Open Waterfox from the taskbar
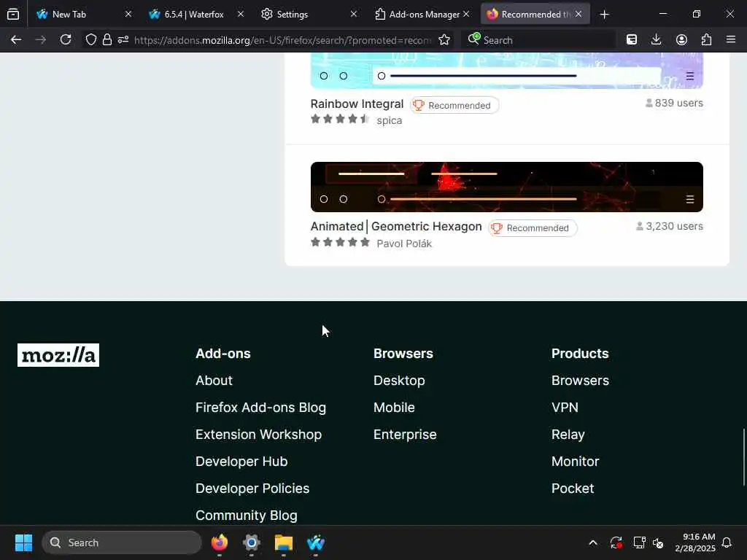 point(315,542)
